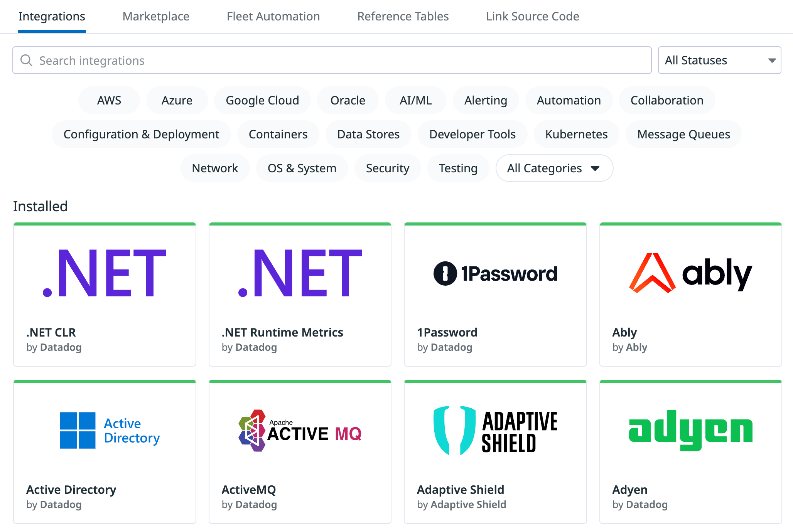Go to the Reference Tables tab
The height and width of the screenshot is (532, 793).
(403, 16)
